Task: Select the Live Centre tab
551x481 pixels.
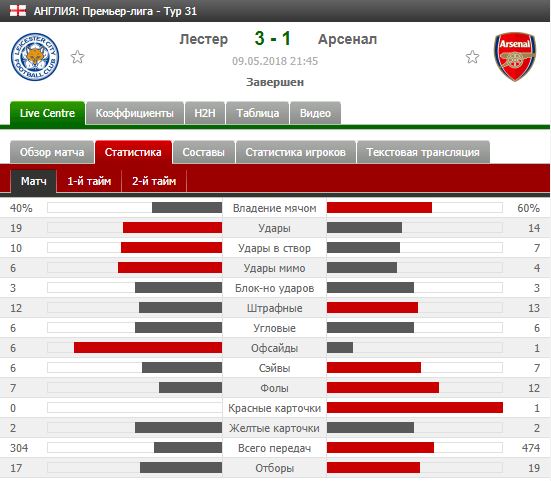Action: tap(47, 113)
